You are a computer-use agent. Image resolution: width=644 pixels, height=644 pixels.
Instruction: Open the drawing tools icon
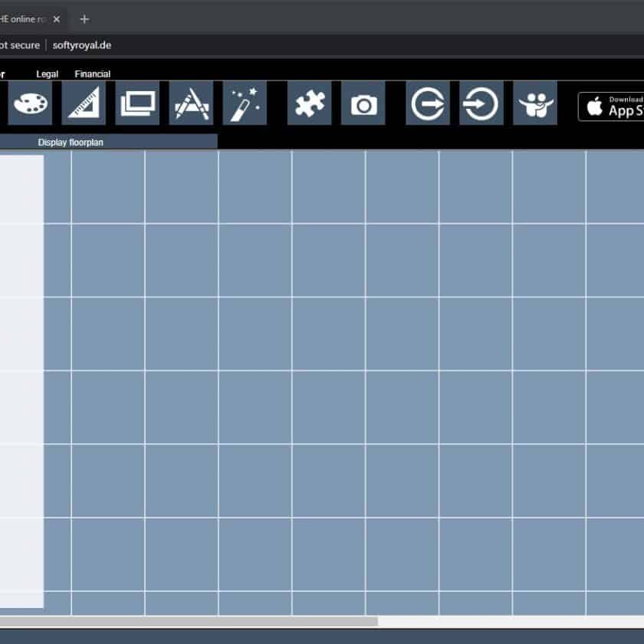tap(189, 103)
